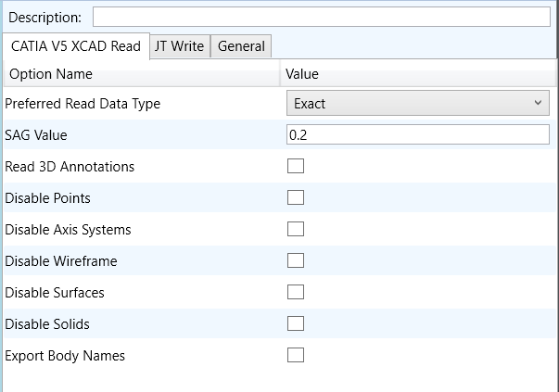The height and width of the screenshot is (392, 559).
Task: Check the Export Body Names checkbox
Action: [296, 355]
